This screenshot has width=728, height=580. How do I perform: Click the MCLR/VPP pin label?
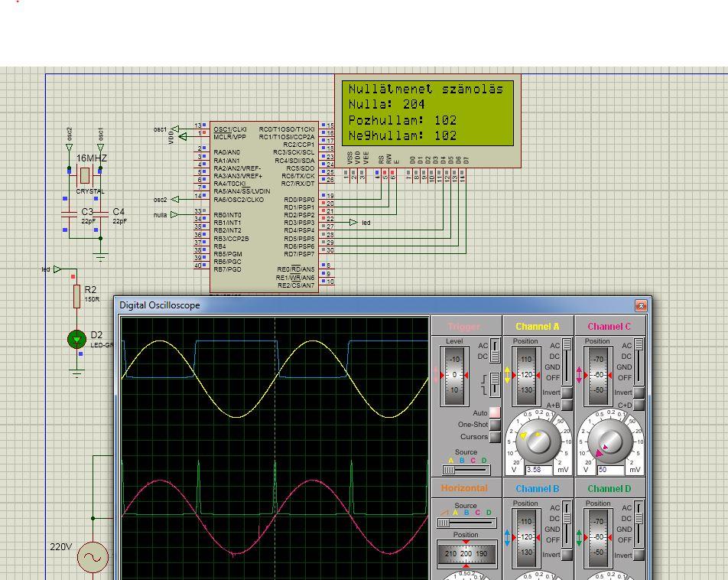tap(230, 137)
